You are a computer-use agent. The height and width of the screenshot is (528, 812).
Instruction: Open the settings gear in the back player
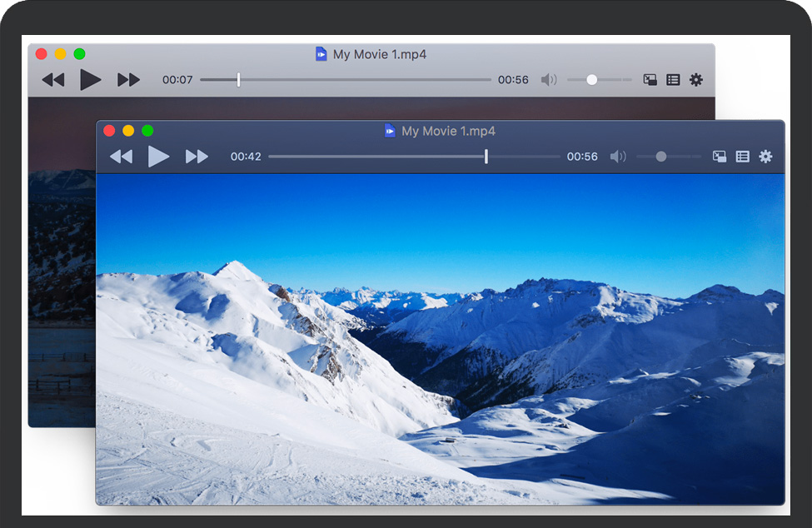[696, 80]
